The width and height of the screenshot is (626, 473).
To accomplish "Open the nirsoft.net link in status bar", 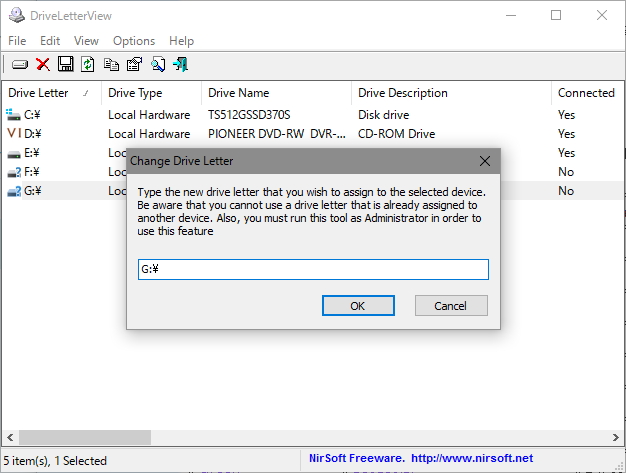I will pyautogui.click(x=472, y=458).
